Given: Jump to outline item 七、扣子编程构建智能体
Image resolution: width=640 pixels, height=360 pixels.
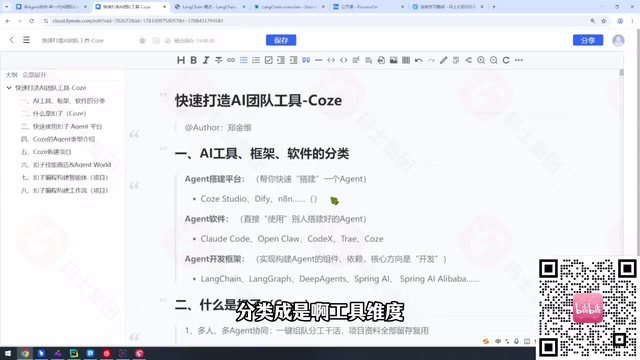Looking at the screenshot, I should (x=64, y=178).
